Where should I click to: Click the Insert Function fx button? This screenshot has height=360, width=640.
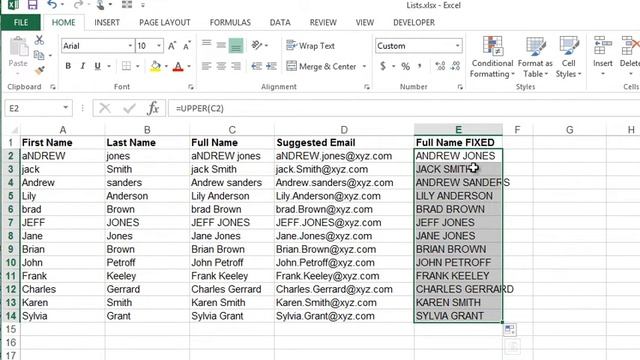pyautogui.click(x=153, y=108)
